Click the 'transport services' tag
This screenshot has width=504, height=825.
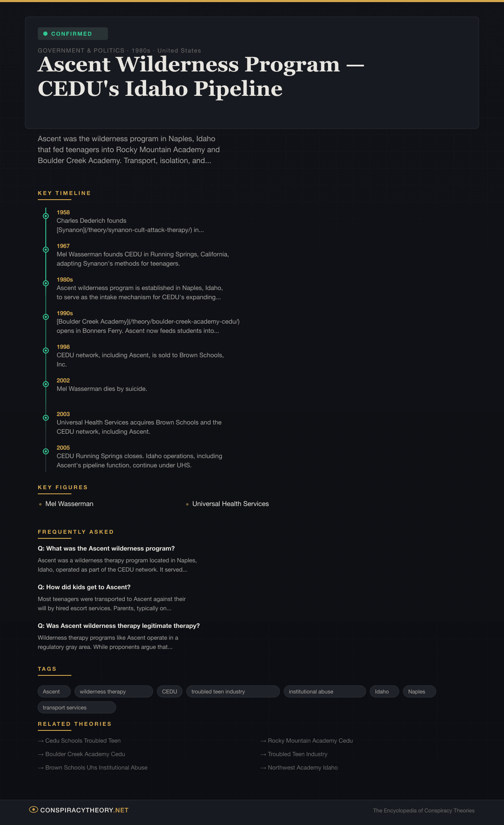[76, 707]
